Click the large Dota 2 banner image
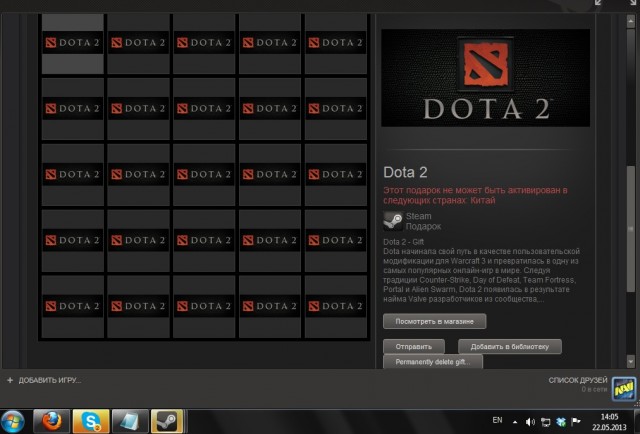 [485, 78]
